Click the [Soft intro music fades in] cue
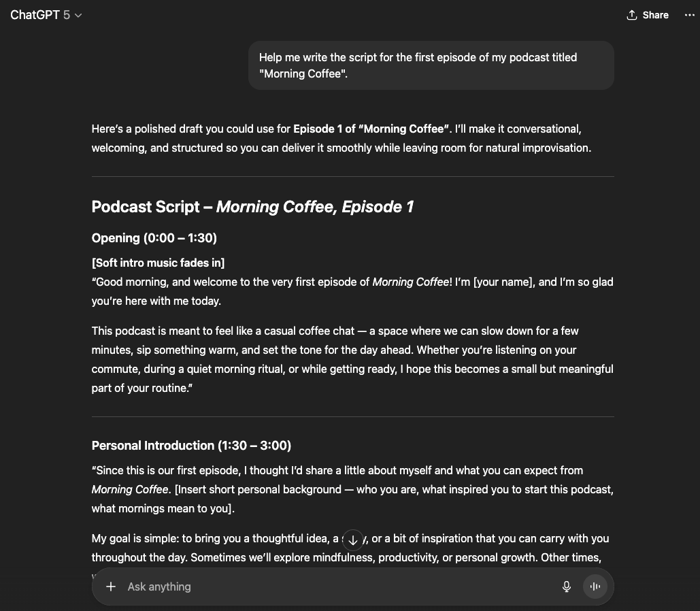Viewport: 700px width, 611px height. 158,263
